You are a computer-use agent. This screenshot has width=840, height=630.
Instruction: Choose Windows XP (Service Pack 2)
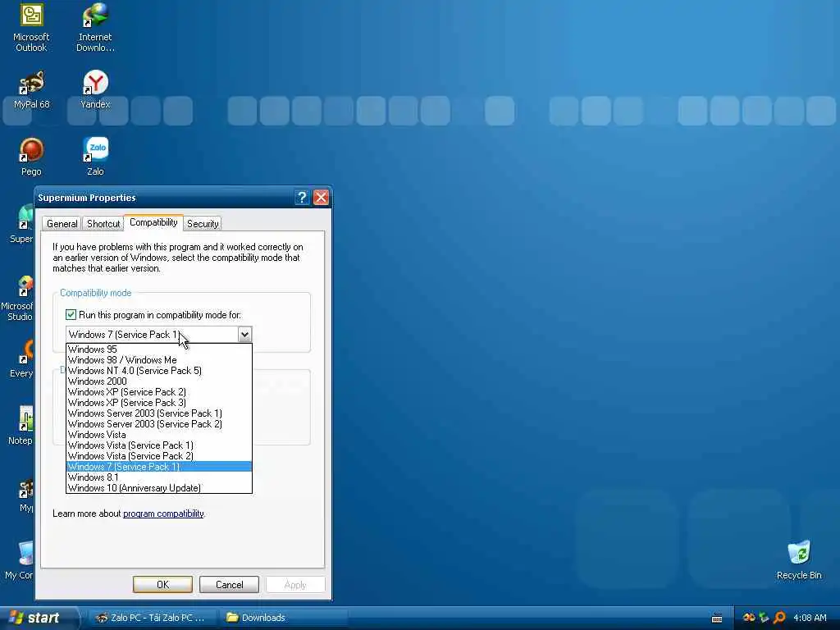click(158, 392)
